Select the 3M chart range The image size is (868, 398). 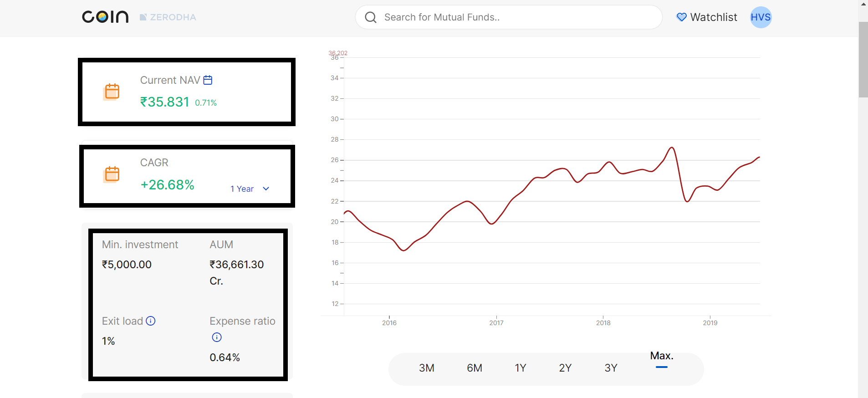coord(427,368)
